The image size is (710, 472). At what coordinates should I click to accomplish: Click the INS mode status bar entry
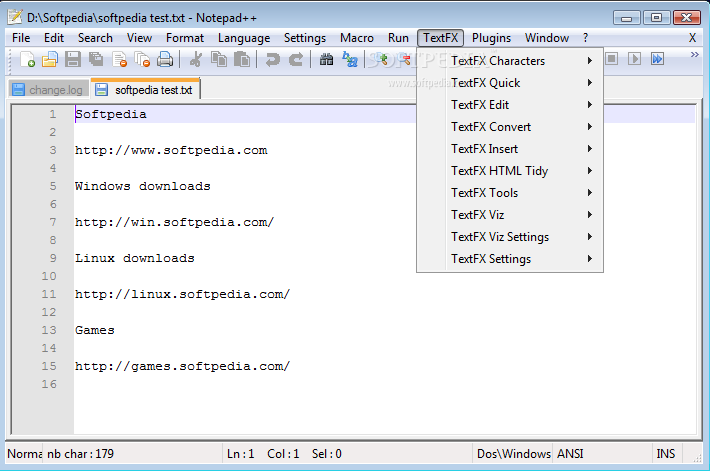666,454
